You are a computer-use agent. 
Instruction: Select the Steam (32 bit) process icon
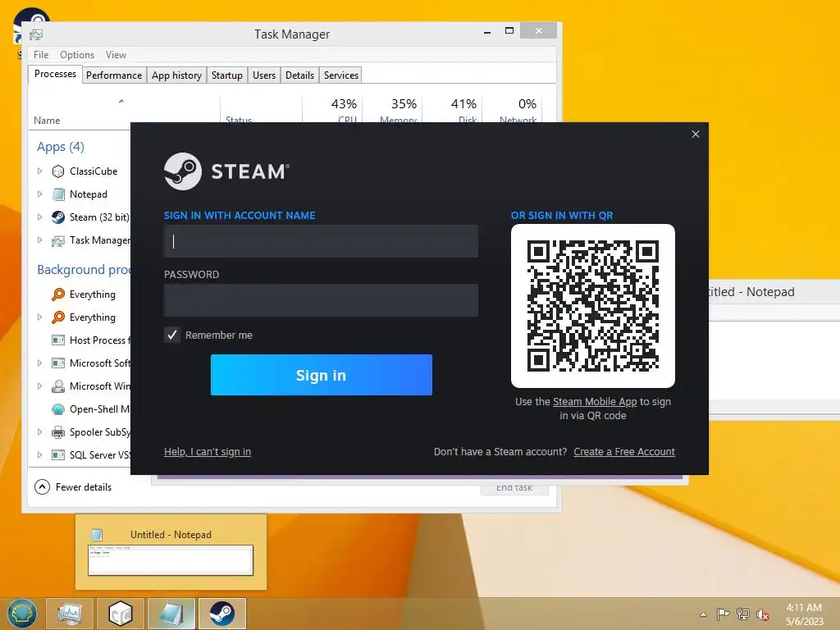coord(58,217)
